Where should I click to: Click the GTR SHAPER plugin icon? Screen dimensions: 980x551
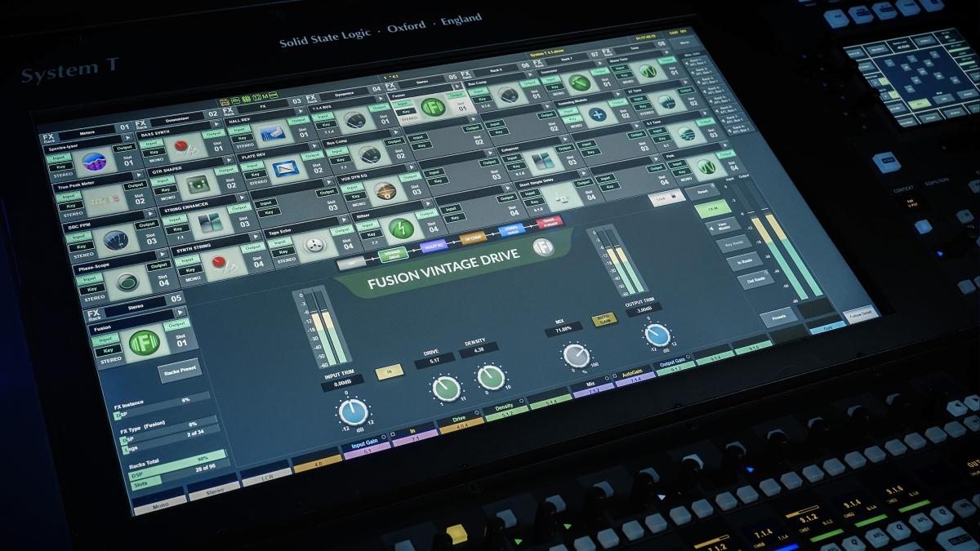(x=198, y=184)
